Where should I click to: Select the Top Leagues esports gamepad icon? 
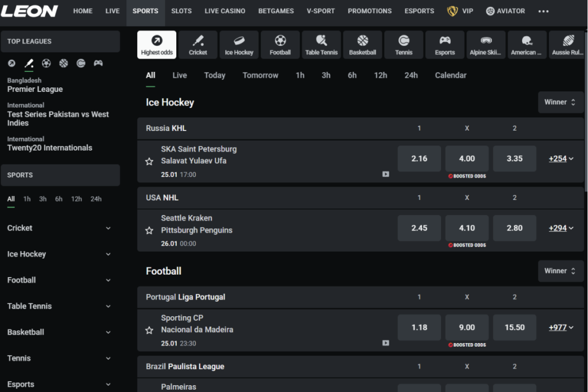tap(98, 63)
